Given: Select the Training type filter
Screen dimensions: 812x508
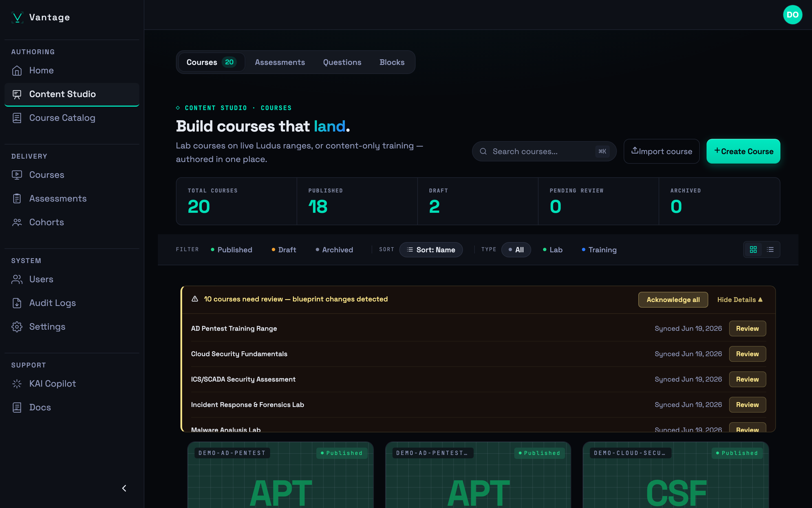Looking at the screenshot, I should [x=599, y=250].
